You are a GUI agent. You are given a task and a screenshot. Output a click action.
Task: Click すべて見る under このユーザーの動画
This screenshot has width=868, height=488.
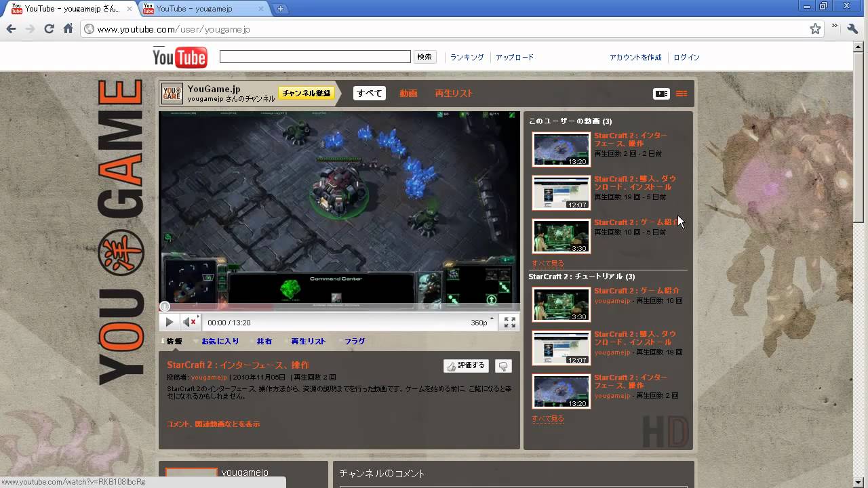[548, 264]
